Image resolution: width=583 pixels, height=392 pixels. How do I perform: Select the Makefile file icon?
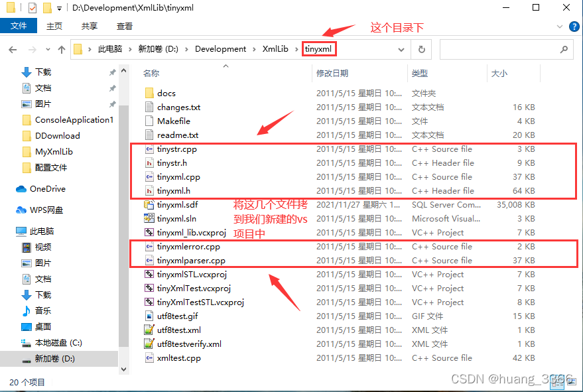(x=149, y=121)
